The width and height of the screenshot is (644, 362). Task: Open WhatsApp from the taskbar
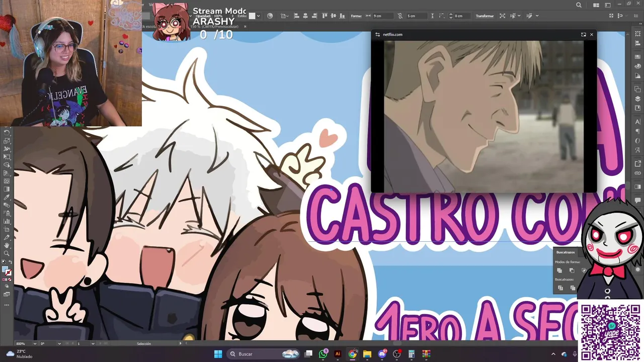pyautogui.click(x=323, y=354)
